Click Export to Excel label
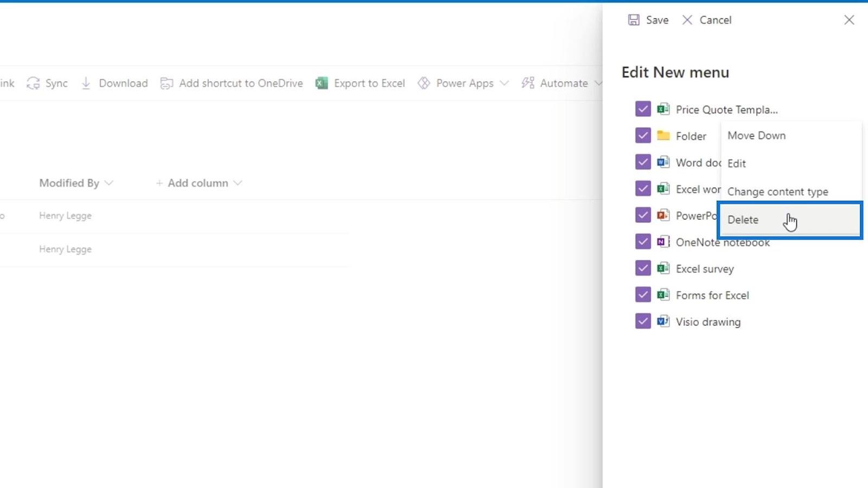The height and width of the screenshot is (488, 868). [369, 83]
